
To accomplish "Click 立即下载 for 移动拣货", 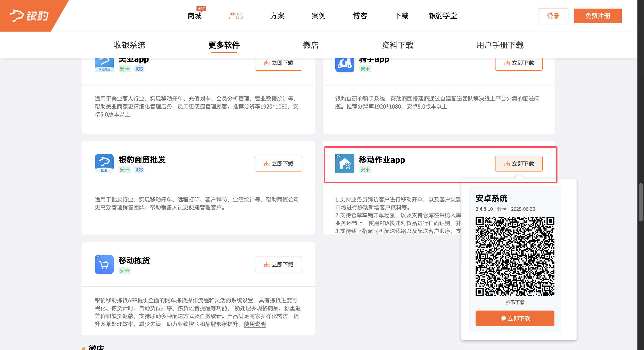I will click(x=278, y=265).
